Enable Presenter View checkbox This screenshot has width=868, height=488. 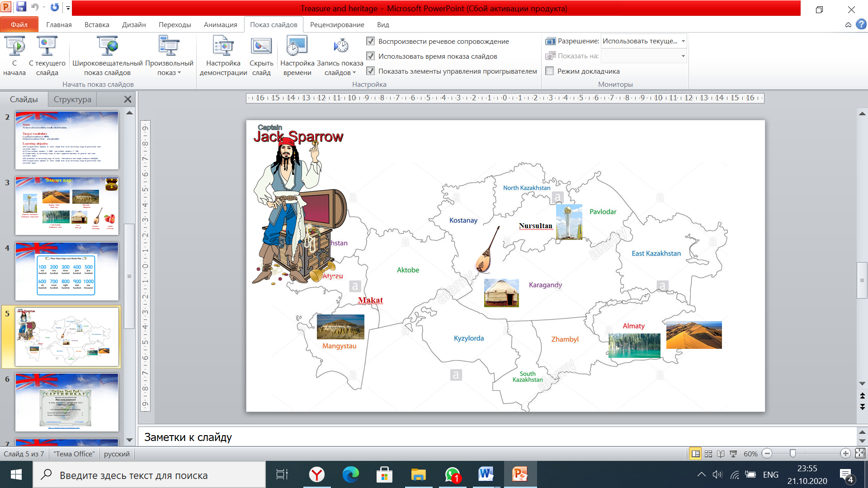click(x=550, y=71)
